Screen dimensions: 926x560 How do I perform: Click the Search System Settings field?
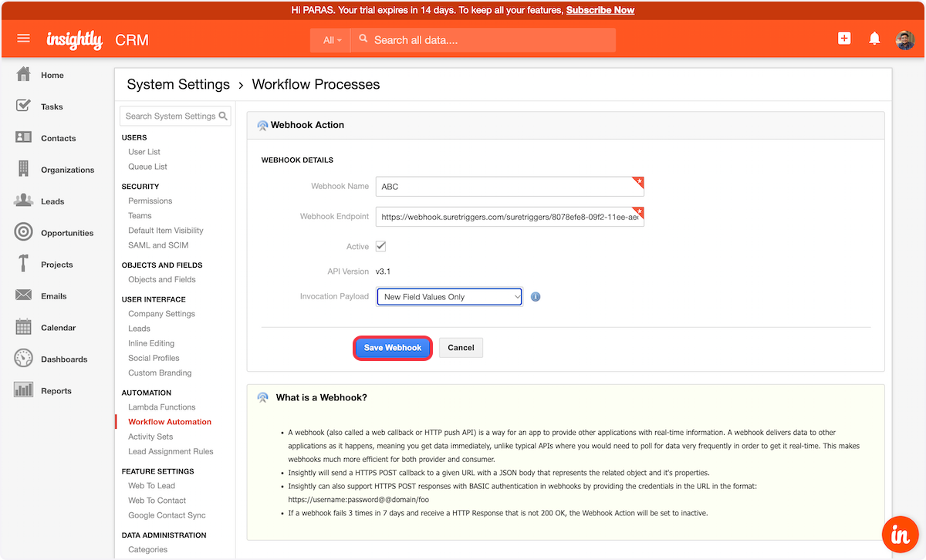pos(175,116)
